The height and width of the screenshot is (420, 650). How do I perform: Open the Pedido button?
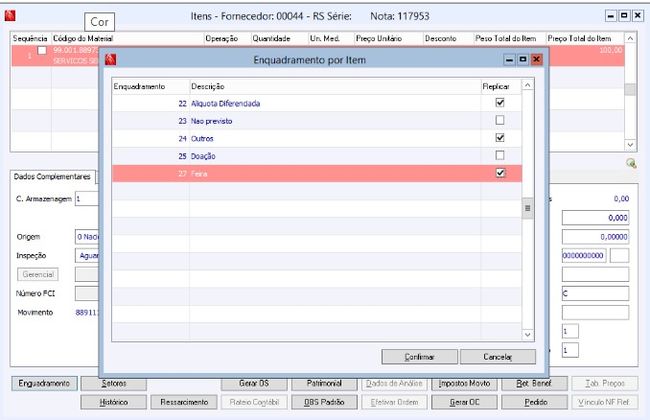[534, 402]
